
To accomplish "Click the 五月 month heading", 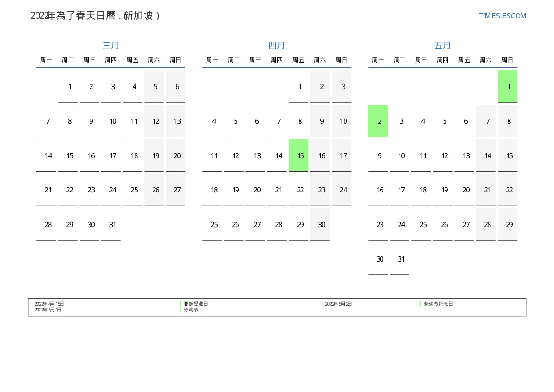I will point(443,46).
